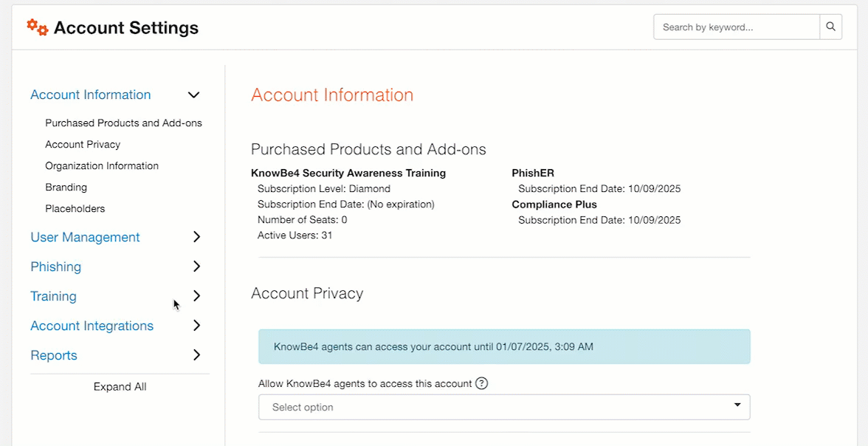Viewport: 868px width, 446px height.
Task: Expand the Account Integrations chevron
Action: point(196,326)
